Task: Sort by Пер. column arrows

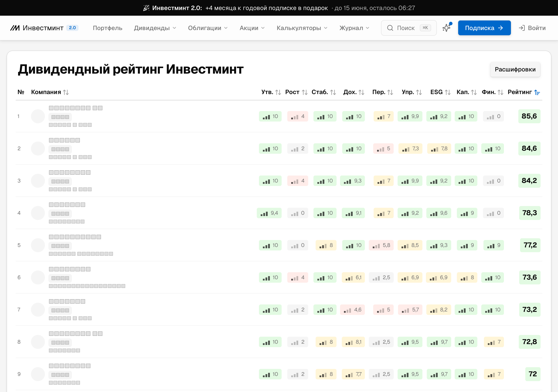Action: click(390, 92)
